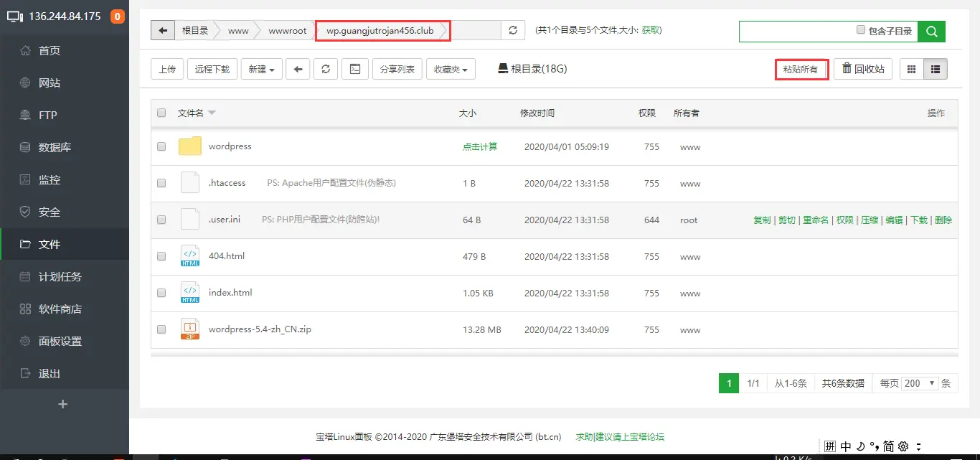Check the .user.ini row checkbox
Image resolution: width=980 pixels, height=460 pixels.
(161, 220)
